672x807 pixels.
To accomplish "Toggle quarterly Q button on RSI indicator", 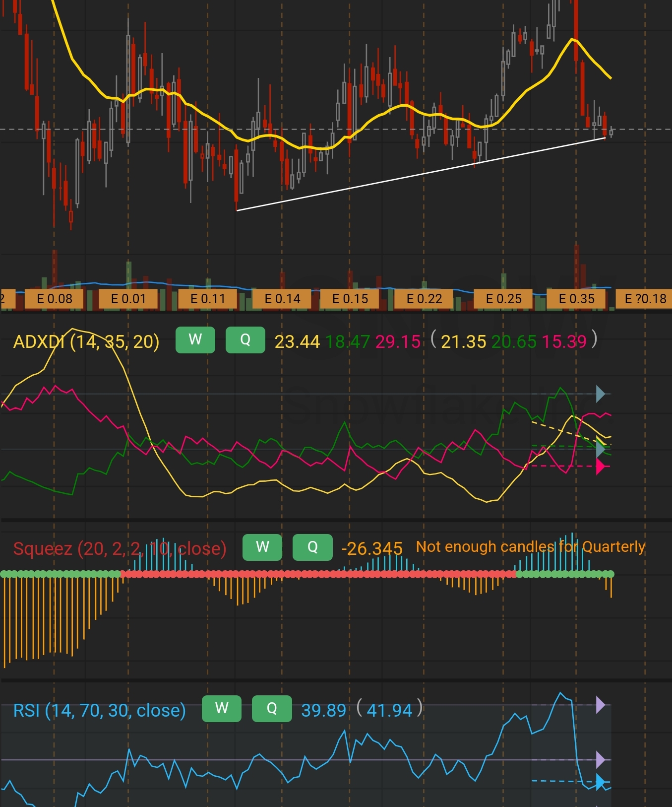I will pyautogui.click(x=272, y=709).
